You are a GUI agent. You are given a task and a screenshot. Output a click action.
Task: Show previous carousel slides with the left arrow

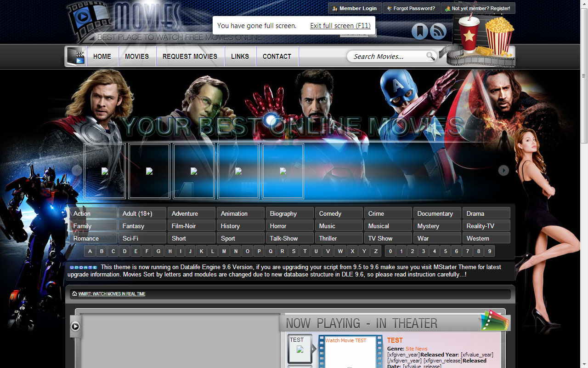tap(77, 170)
